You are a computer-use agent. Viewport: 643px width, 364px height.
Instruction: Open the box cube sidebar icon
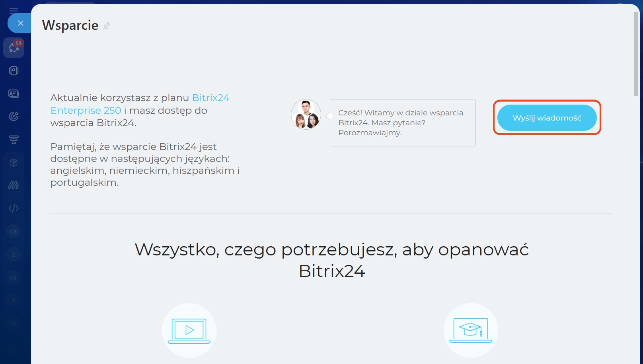[x=14, y=162]
